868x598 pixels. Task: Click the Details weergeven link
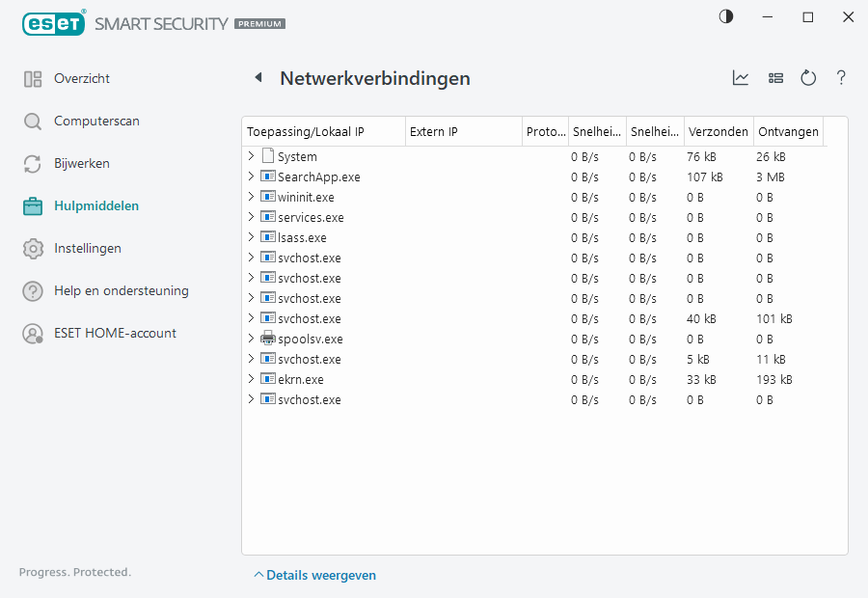tap(314, 574)
